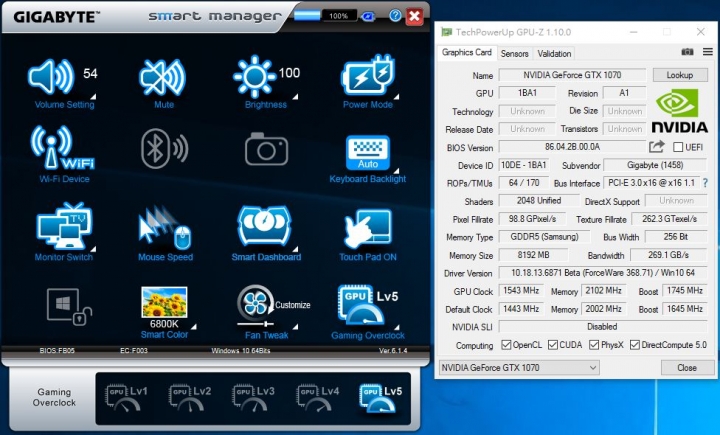The image size is (720, 435).
Task: Click the blue icon beside battery percentage
Action: 368,16
